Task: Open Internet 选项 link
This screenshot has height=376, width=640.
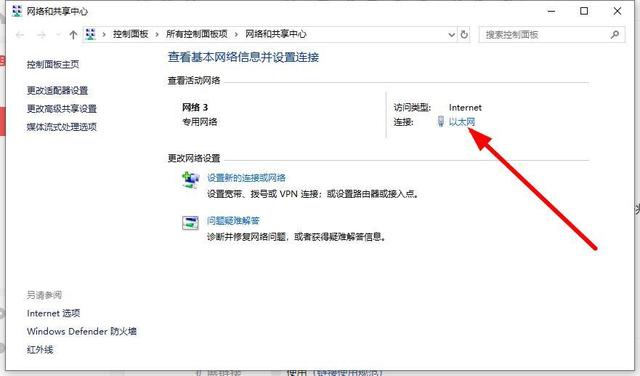Action: [53, 313]
